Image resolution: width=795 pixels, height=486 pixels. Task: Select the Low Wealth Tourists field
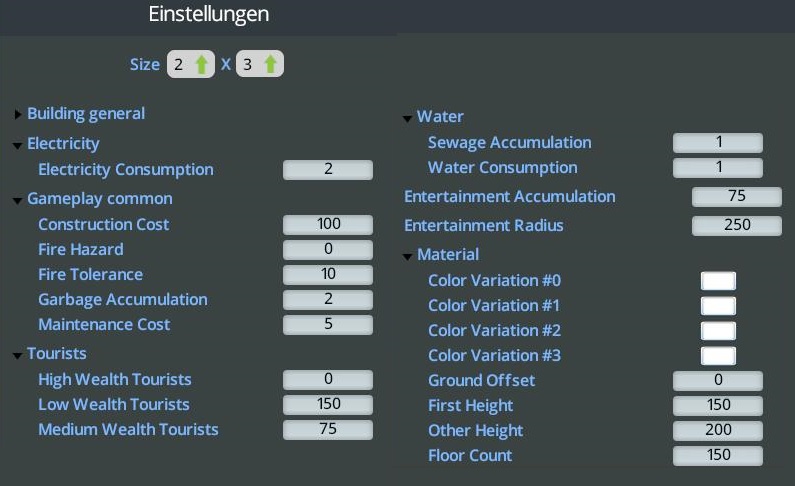point(328,405)
